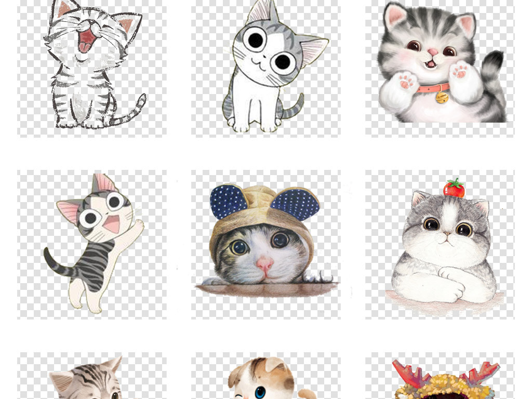Click the head-tilting big-eyed cartoon kitten
The width and height of the screenshot is (532, 399).
pyautogui.click(x=266, y=68)
